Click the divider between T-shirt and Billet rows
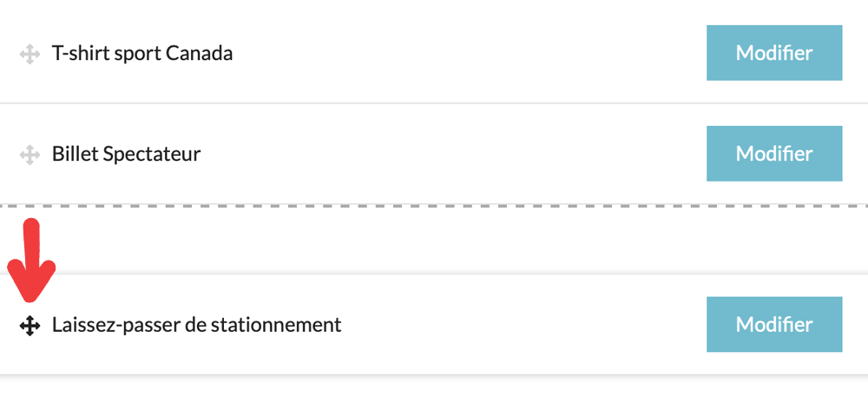The image size is (868, 410). pyautogui.click(x=434, y=103)
